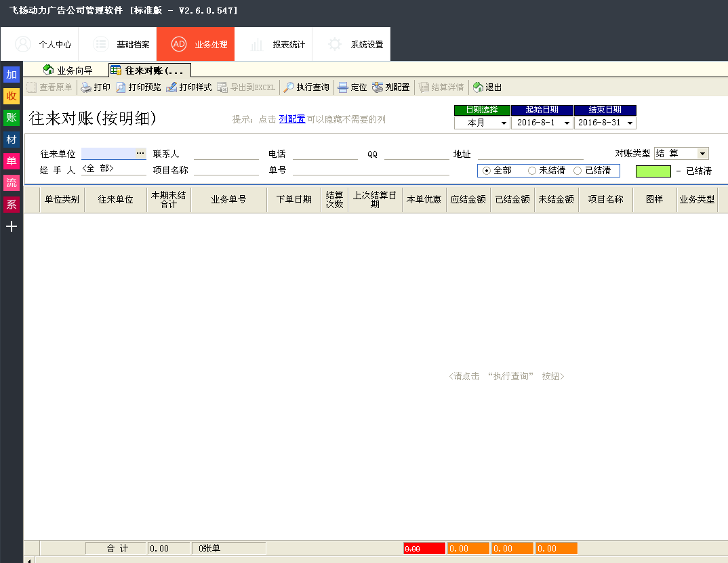Select the 未结清 radio button
This screenshot has height=563, width=728.
coord(532,171)
